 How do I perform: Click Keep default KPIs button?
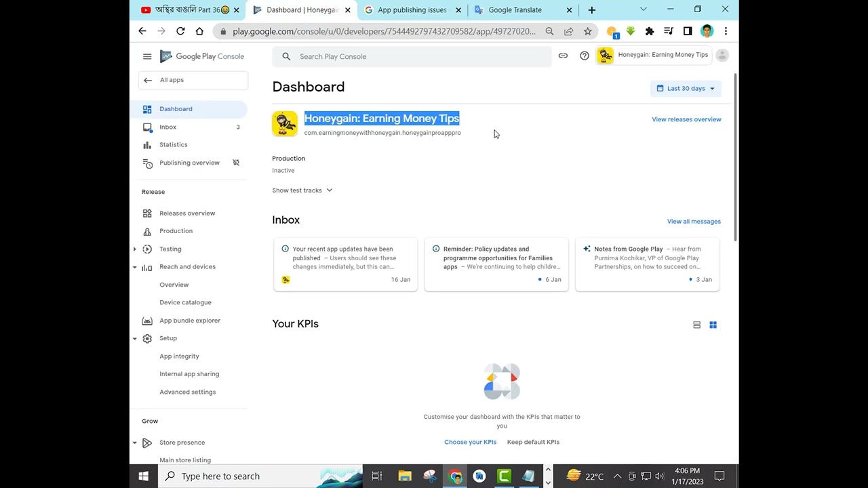(x=533, y=443)
